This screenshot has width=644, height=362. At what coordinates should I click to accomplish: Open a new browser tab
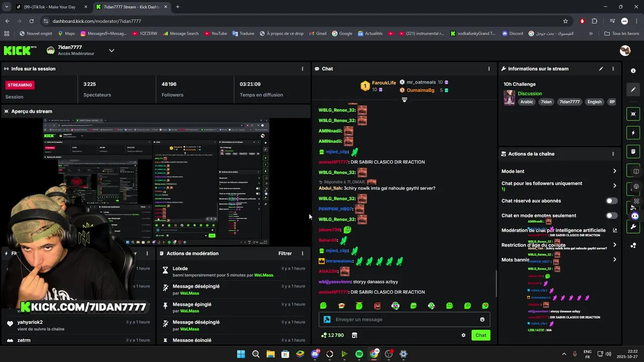click(178, 7)
